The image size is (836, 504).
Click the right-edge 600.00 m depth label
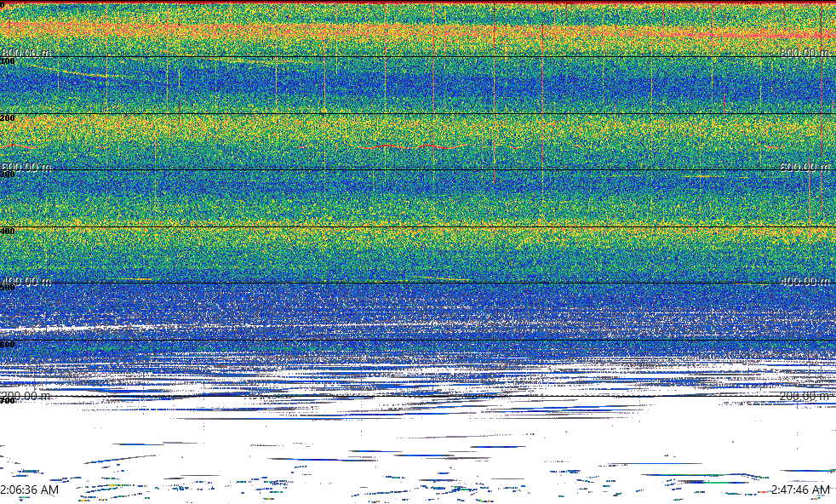click(x=805, y=167)
